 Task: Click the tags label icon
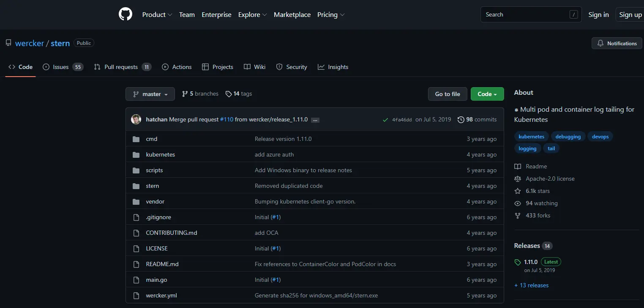(x=229, y=94)
